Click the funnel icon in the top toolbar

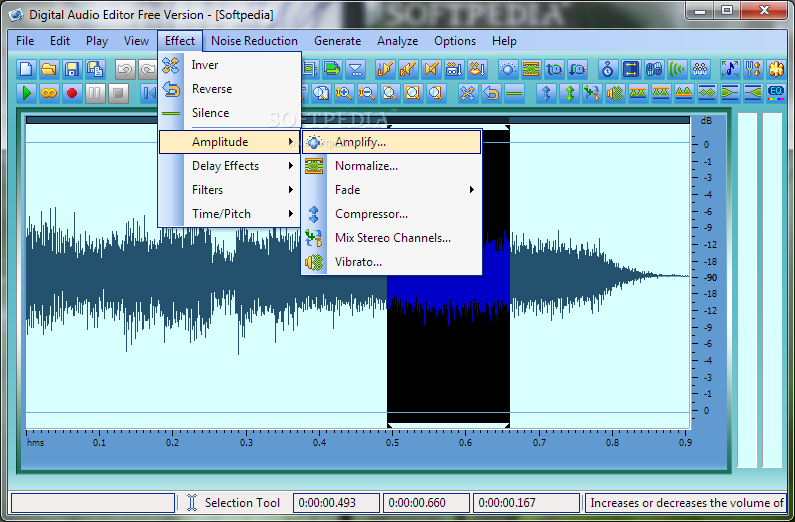click(356, 68)
